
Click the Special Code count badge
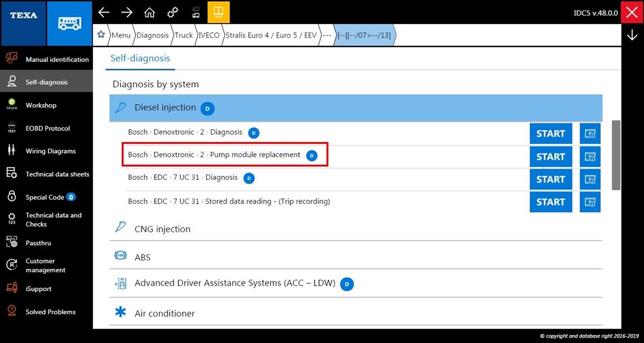[x=71, y=197]
